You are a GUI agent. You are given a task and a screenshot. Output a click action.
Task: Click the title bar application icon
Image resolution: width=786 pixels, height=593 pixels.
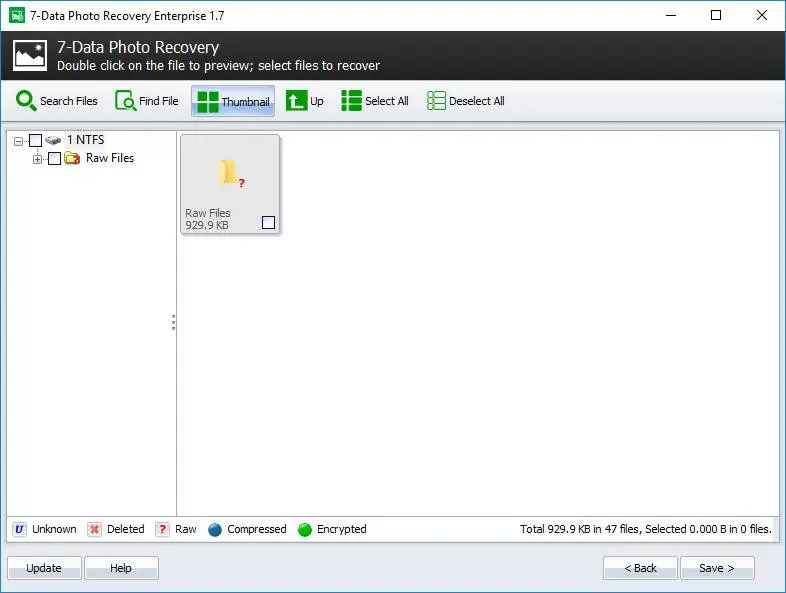17,15
